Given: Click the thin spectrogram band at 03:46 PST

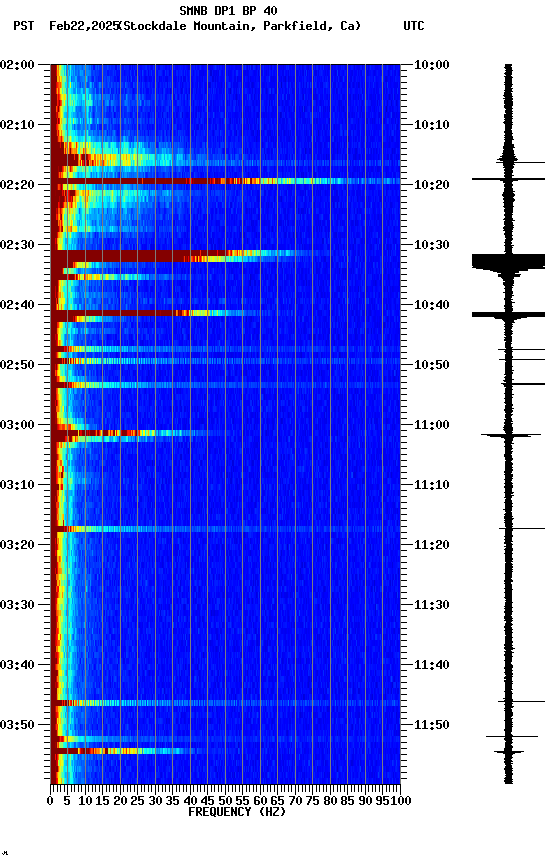Looking at the screenshot, I should pyautogui.click(x=225, y=703).
